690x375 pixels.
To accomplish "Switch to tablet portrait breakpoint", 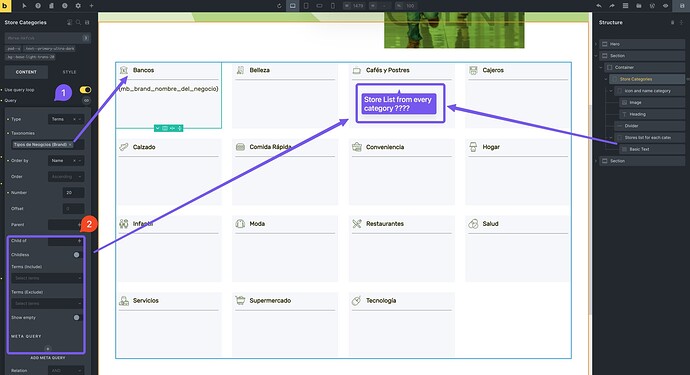I will (x=306, y=6).
